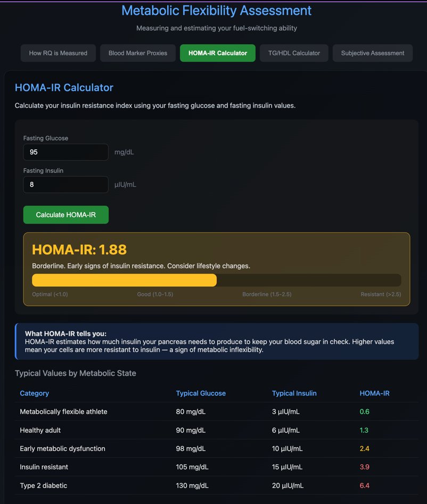Go to the Subjective Assessment tab
Viewport: 427px width, 504px height.
point(372,53)
